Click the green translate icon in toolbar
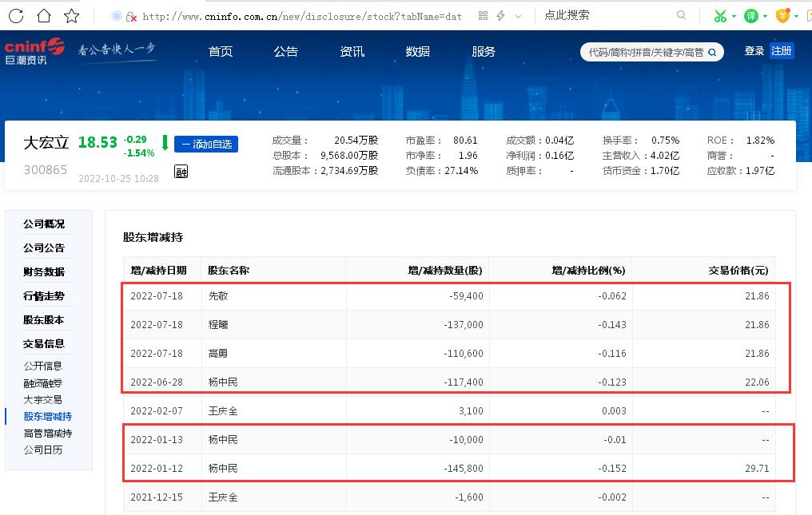The image size is (812, 515). 750,14
